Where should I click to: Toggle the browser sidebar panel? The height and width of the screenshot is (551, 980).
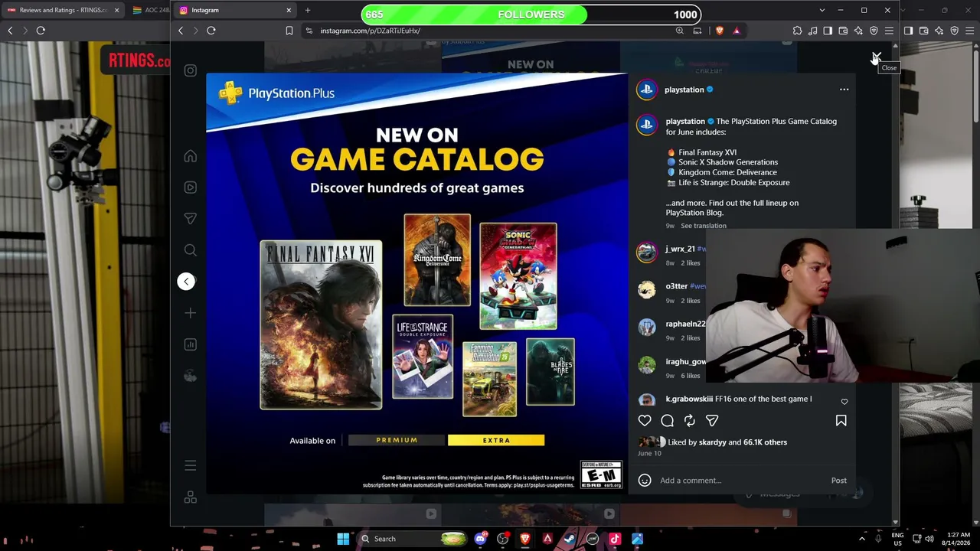[828, 31]
